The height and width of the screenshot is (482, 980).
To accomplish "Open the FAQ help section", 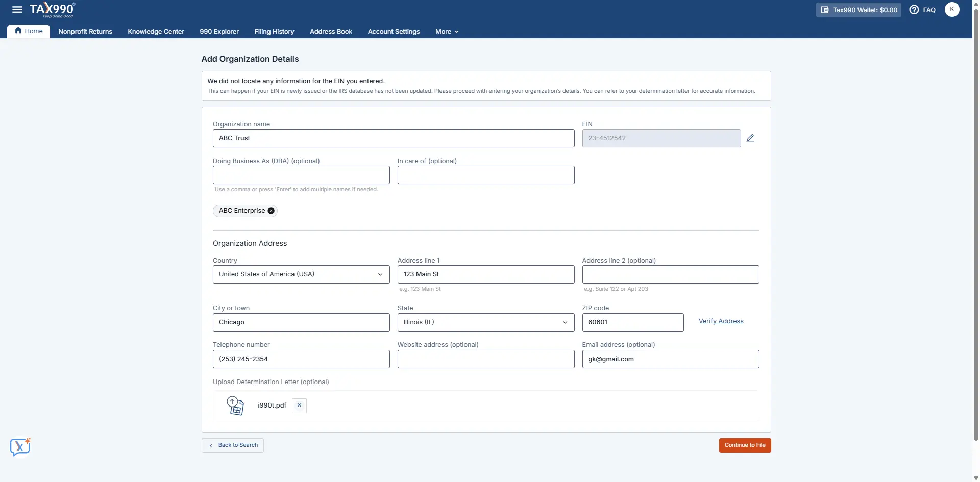I will [x=922, y=10].
